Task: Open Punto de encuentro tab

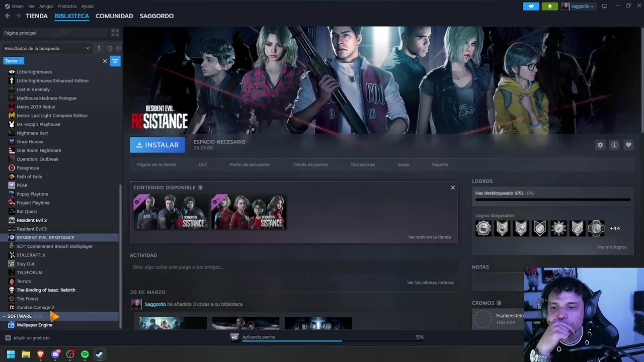Action: (250, 164)
